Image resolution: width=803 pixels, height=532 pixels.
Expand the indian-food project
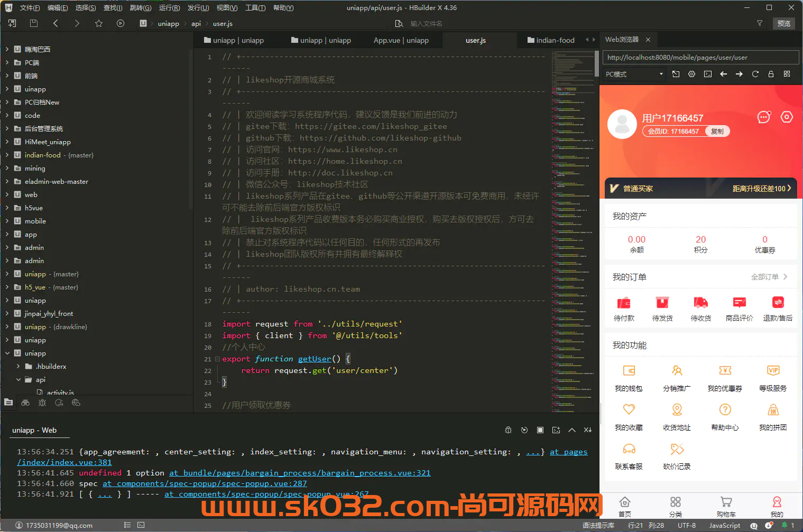tap(7, 155)
